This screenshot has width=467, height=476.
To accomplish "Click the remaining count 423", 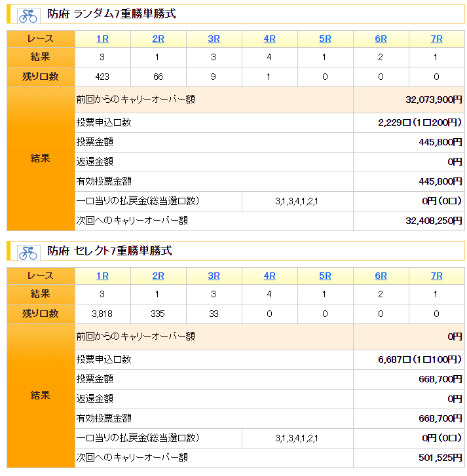I will [x=102, y=77].
